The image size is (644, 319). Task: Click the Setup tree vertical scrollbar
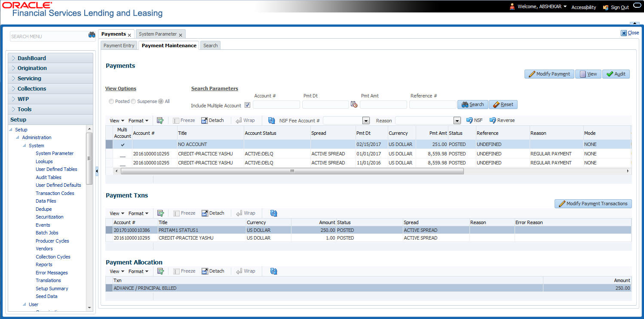[x=89, y=158]
